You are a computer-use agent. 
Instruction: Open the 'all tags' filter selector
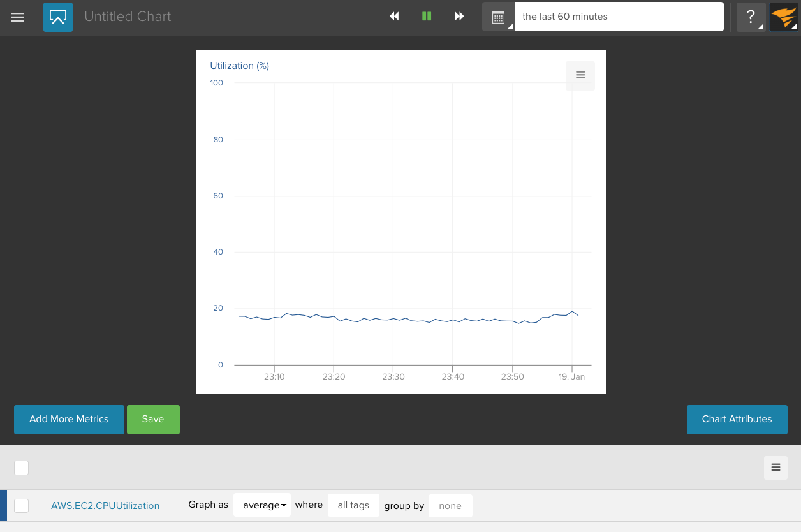pos(353,505)
